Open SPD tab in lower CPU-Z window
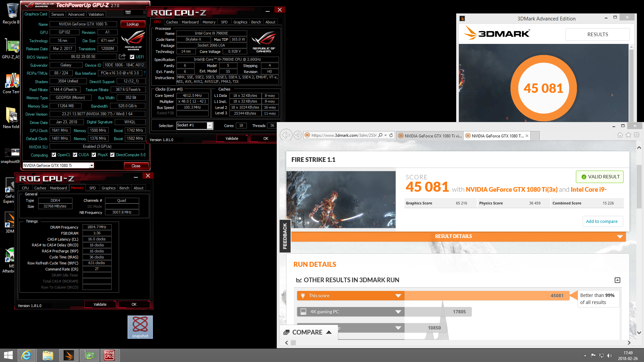The width and height of the screenshot is (644, 362). (x=93, y=188)
